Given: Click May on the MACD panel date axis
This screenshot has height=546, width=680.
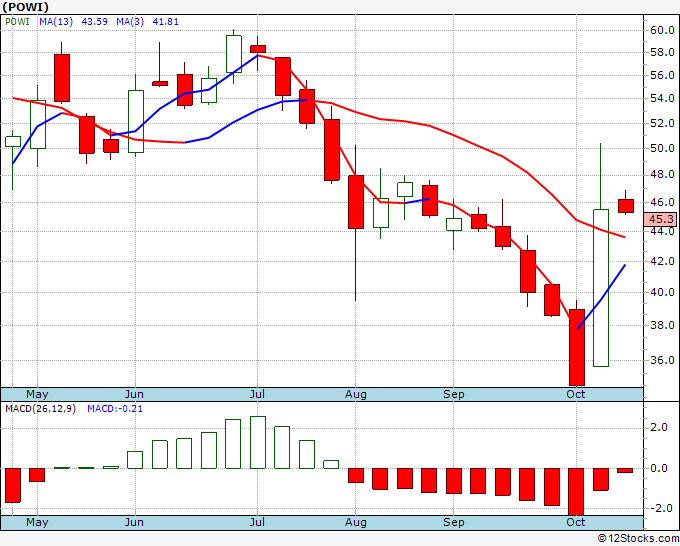Looking at the screenshot, I should click(x=37, y=522).
